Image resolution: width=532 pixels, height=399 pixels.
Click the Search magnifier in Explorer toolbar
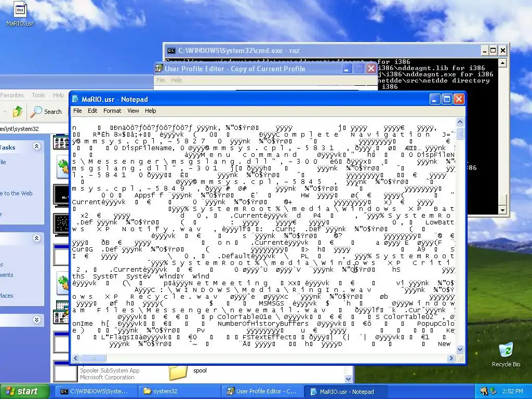coord(46,111)
